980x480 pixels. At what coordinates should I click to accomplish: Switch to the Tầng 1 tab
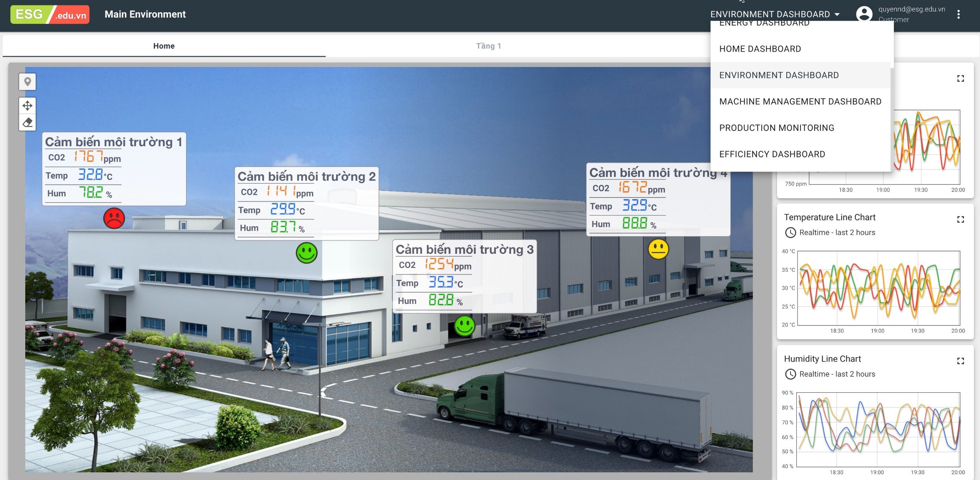click(x=488, y=46)
